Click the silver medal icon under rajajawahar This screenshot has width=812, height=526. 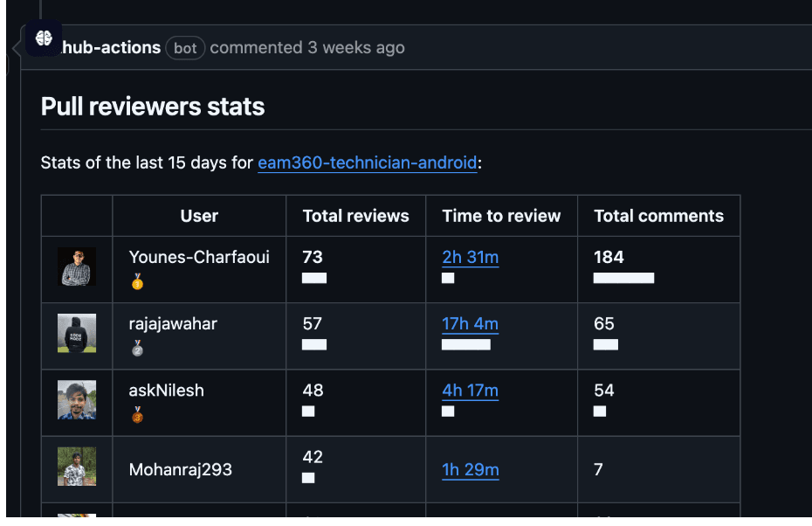click(137, 348)
